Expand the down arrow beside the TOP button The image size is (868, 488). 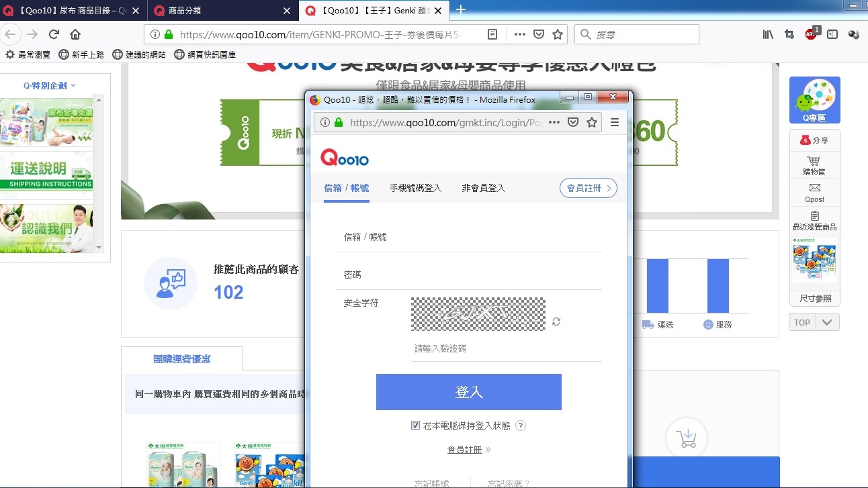point(826,322)
